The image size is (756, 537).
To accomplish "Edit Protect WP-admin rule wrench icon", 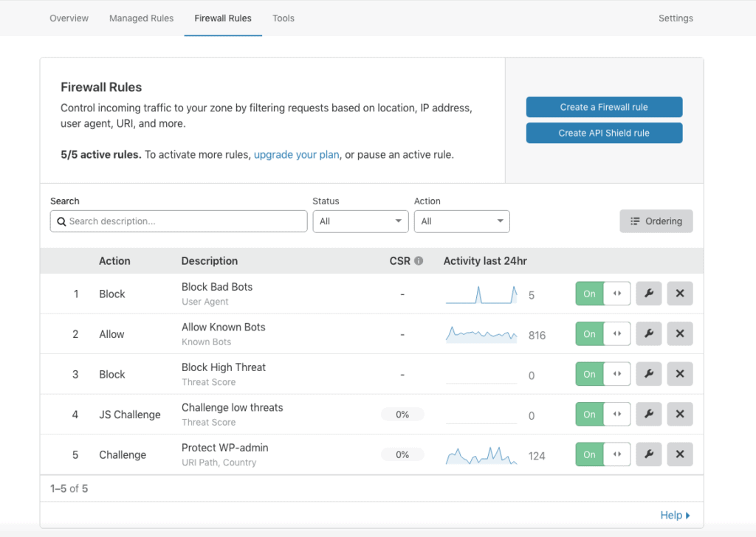I will pyautogui.click(x=648, y=454).
